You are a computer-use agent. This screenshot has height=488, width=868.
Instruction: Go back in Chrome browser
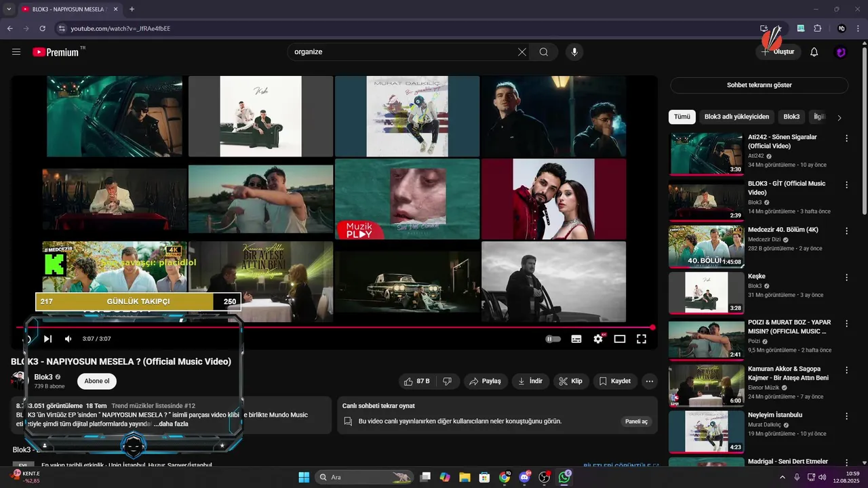point(9,28)
